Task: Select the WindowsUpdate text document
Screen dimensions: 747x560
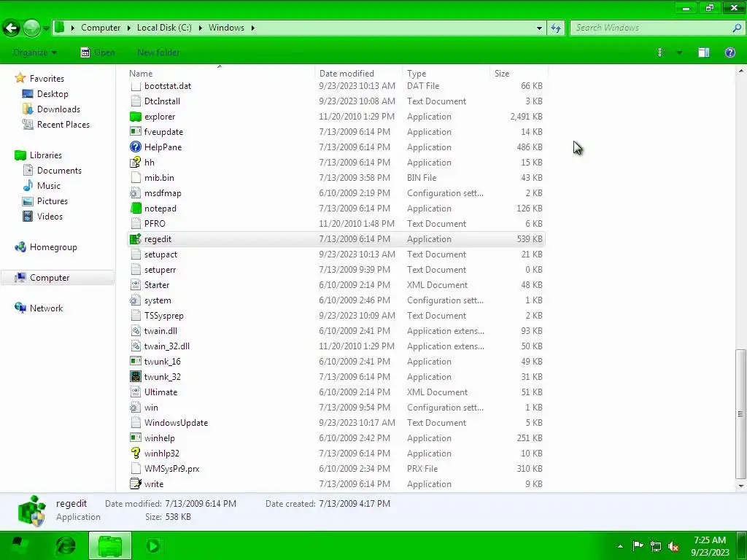Action: tap(336, 423)
